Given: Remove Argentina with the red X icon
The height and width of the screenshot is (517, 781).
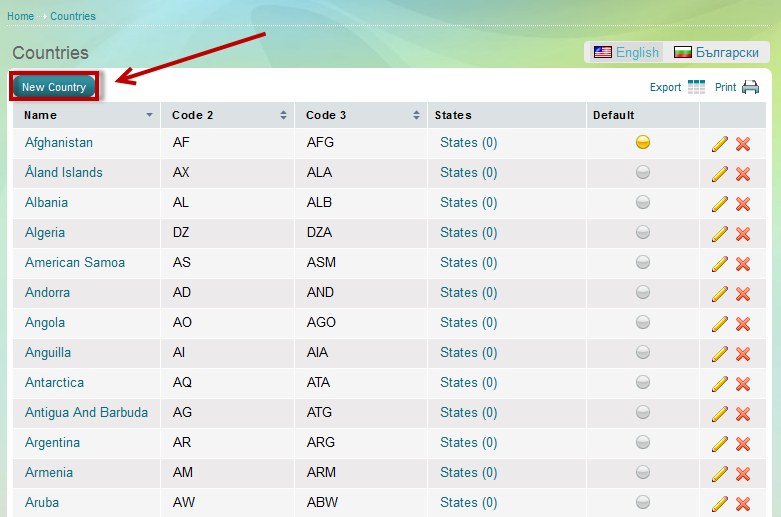Looking at the screenshot, I should pyautogui.click(x=743, y=444).
